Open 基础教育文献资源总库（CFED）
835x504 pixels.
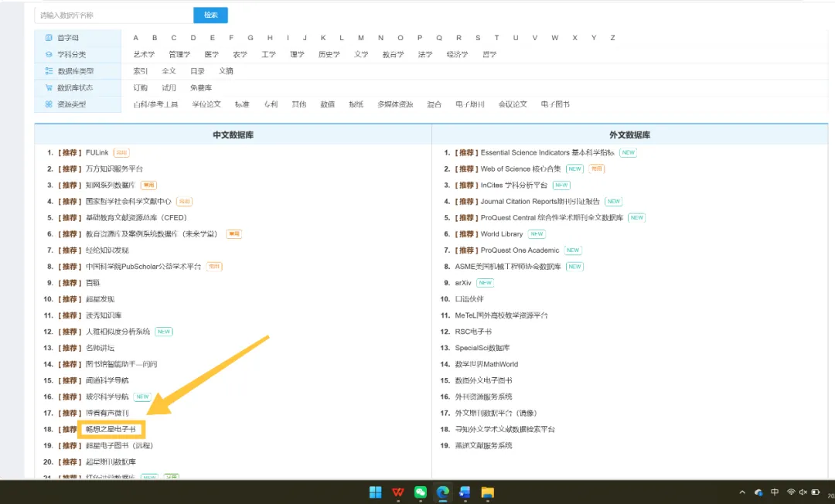(136, 218)
